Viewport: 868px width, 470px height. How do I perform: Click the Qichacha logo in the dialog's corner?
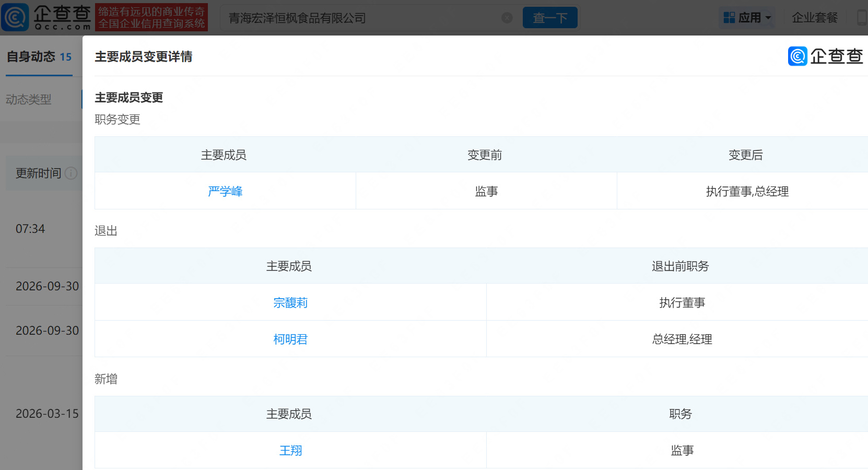(825, 56)
